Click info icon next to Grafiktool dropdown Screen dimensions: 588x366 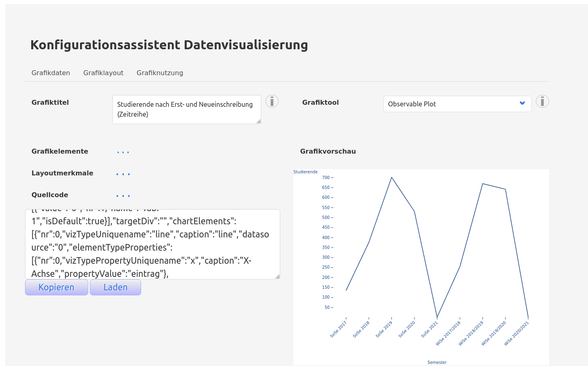point(542,101)
